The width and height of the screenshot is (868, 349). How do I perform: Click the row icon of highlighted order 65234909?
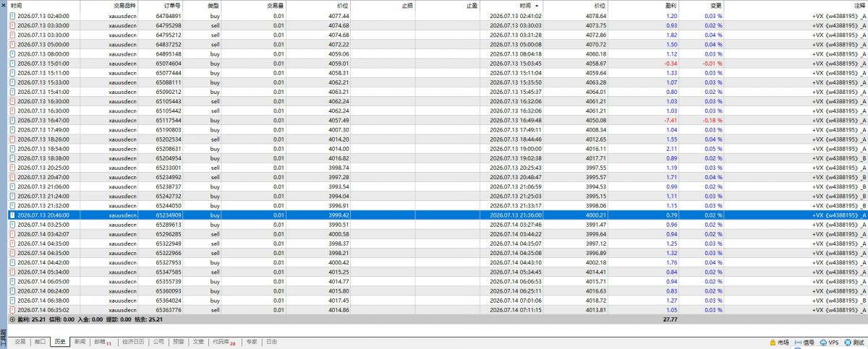pos(12,215)
